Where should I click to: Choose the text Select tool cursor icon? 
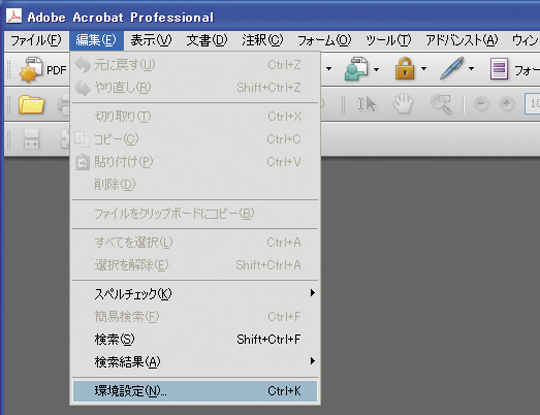(366, 104)
